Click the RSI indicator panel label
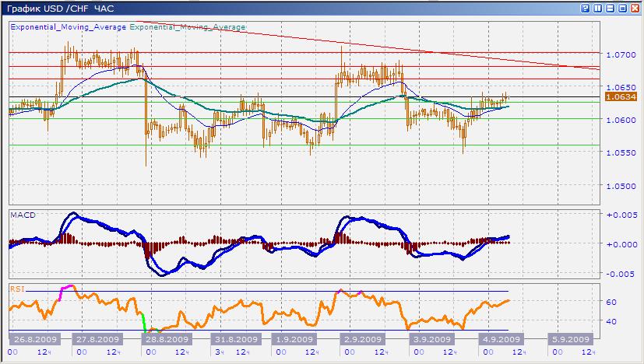 coord(16,289)
